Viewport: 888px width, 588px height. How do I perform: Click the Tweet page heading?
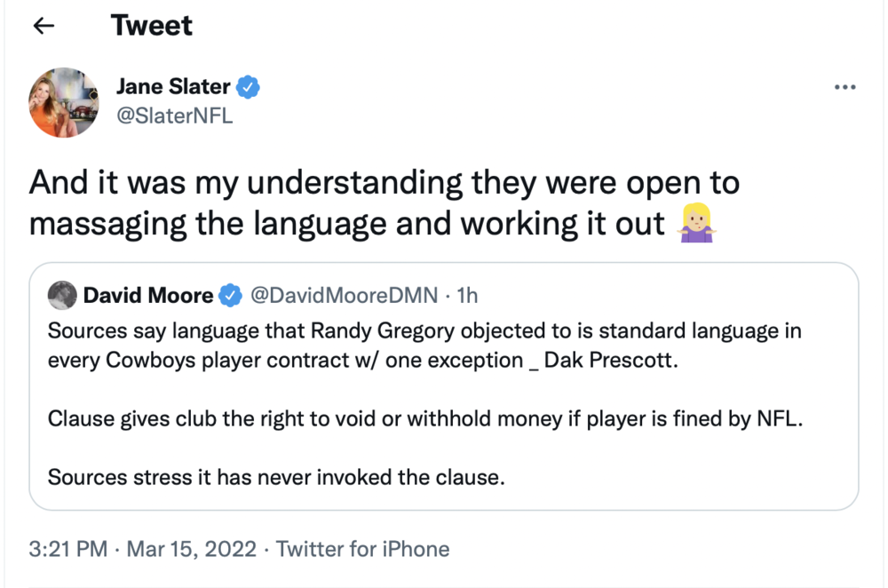[x=152, y=26]
